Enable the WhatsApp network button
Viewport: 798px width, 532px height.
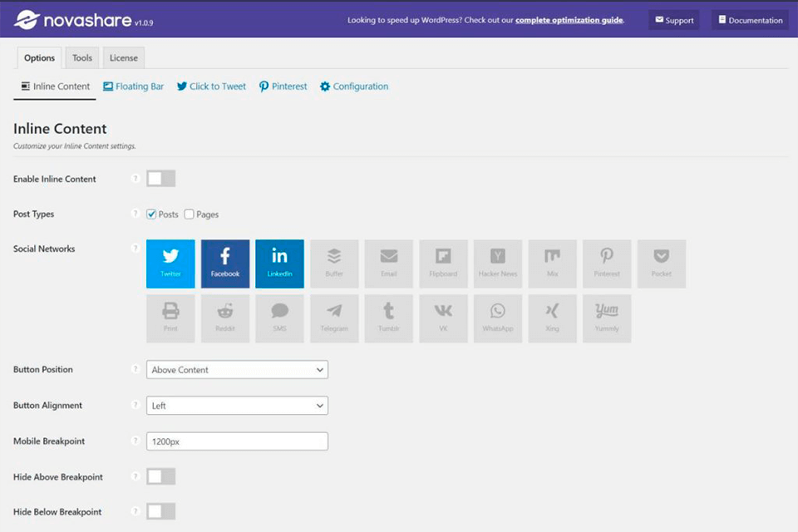tap(498, 318)
